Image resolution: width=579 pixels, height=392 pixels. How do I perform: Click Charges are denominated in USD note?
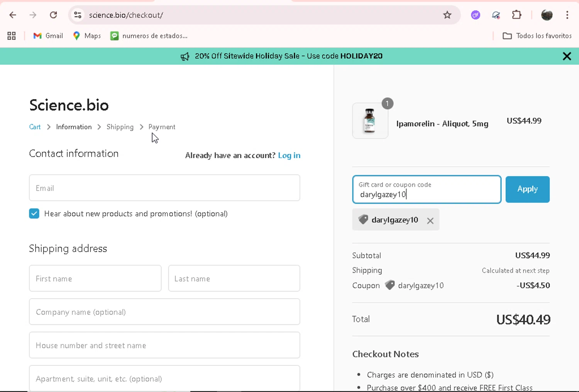(430, 375)
